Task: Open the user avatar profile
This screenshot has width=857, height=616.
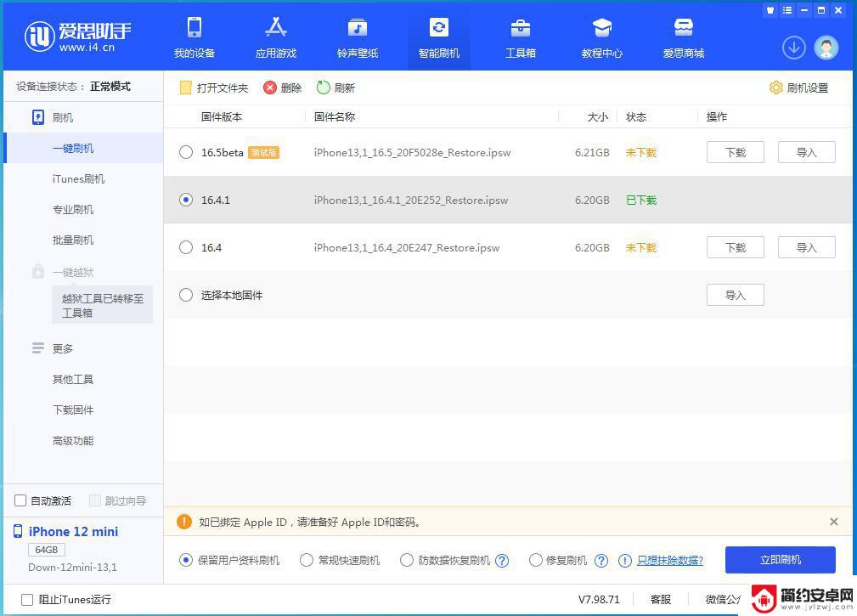Action: pyautogui.click(x=826, y=48)
